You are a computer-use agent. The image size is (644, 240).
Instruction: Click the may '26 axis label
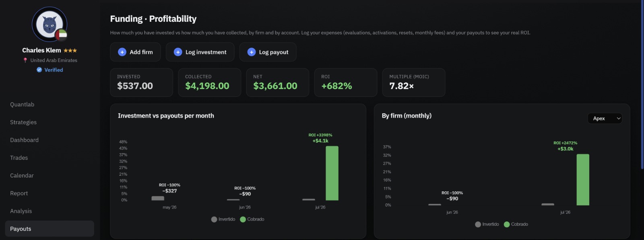tap(169, 207)
